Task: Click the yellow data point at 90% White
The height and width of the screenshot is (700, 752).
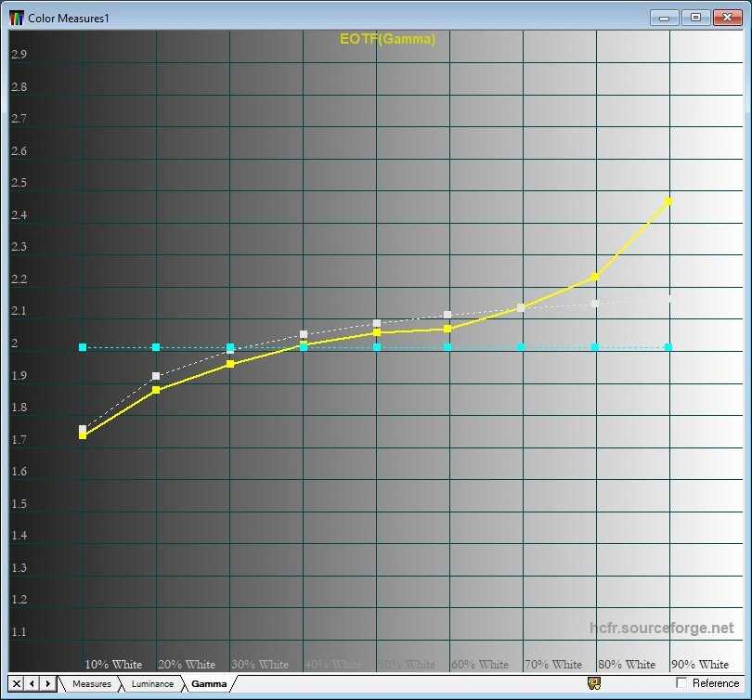Action: pos(668,201)
